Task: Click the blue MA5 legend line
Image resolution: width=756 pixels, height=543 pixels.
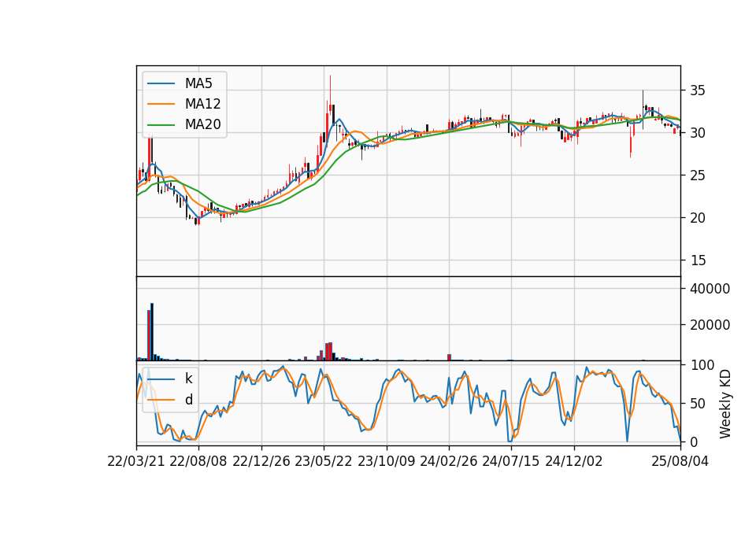Action: (x=161, y=83)
